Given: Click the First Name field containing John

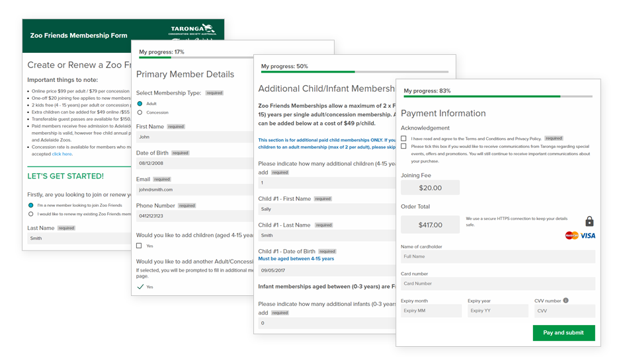Looking at the screenshot, I should click(195, 137).
